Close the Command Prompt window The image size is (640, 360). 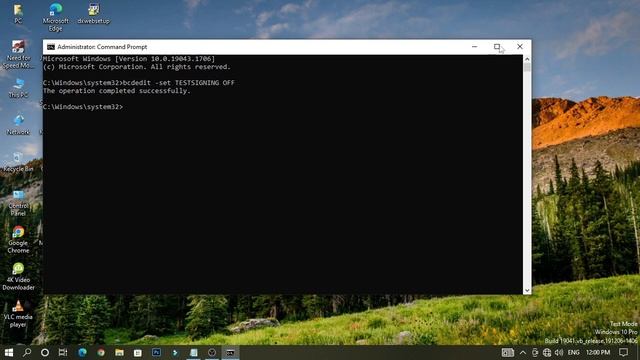[x=520, y=47]
